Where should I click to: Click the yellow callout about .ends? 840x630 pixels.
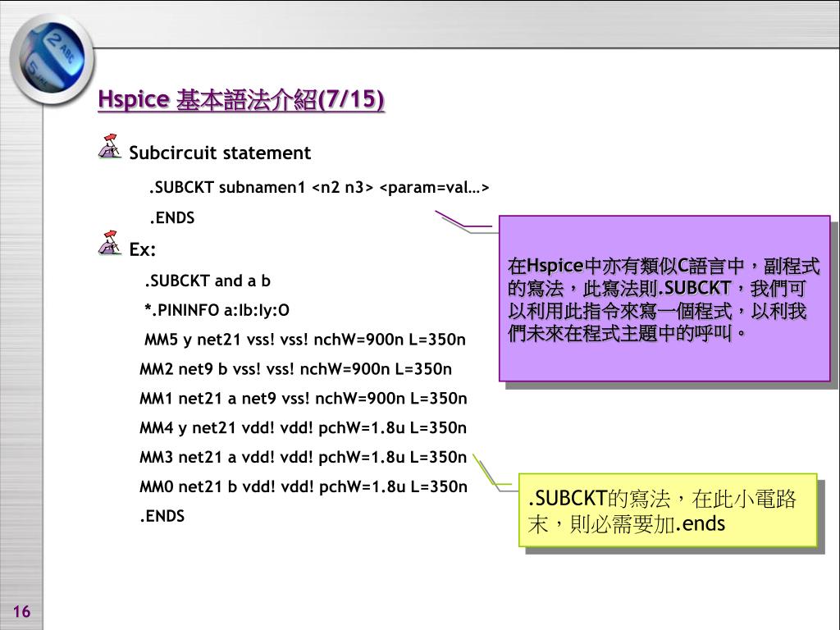[x=668, y=510]
